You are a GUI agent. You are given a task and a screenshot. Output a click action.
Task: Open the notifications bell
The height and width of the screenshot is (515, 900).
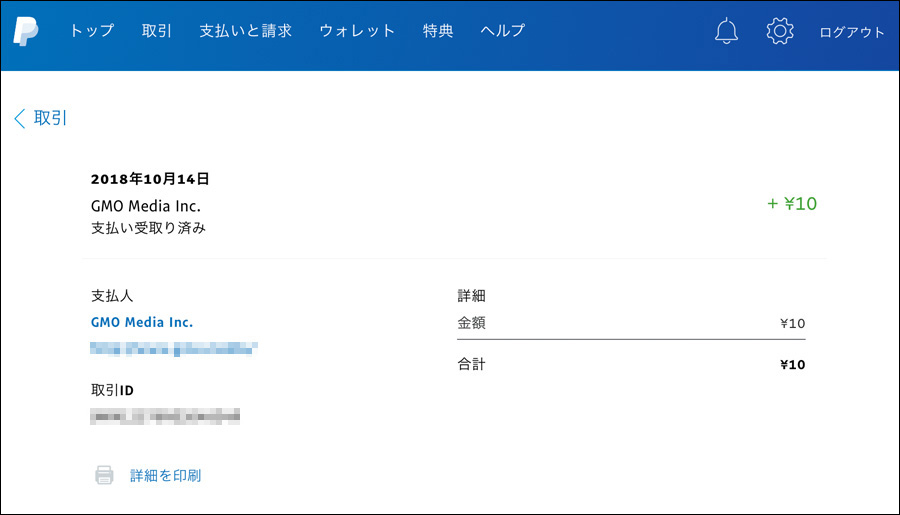click(x=726, y=31)
